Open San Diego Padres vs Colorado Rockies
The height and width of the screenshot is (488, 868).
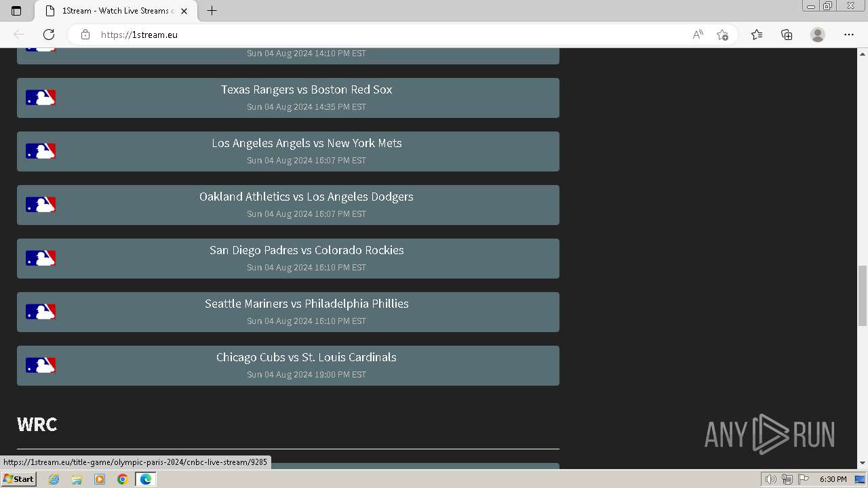288,258
